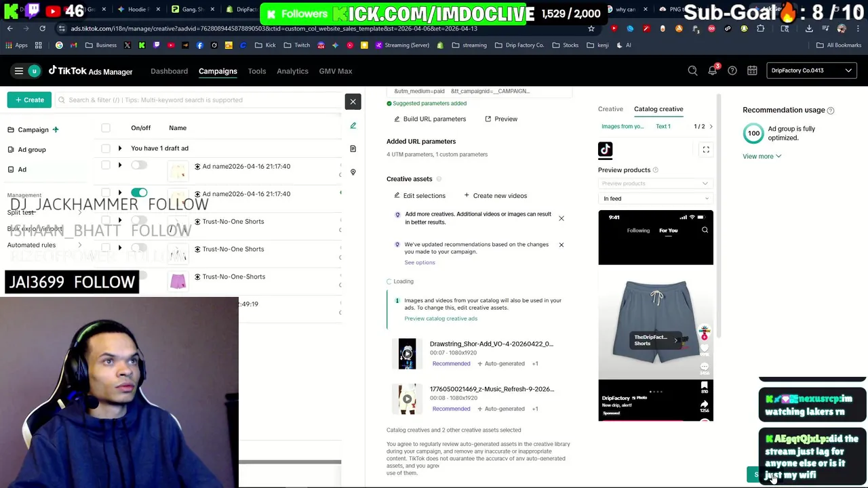Click 'Edit selections' under Creative assets
The height and width of the screenshot is (488, 868).
[420, 196]
